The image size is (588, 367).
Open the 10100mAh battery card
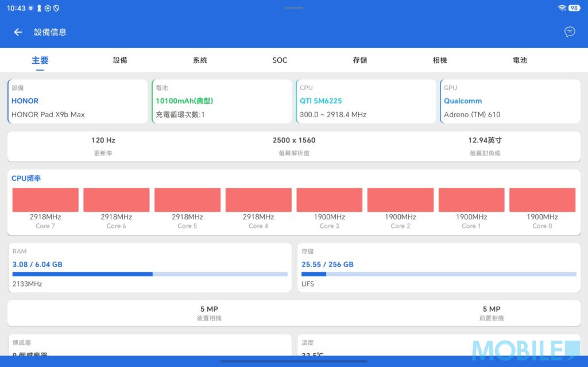[222, 101]
